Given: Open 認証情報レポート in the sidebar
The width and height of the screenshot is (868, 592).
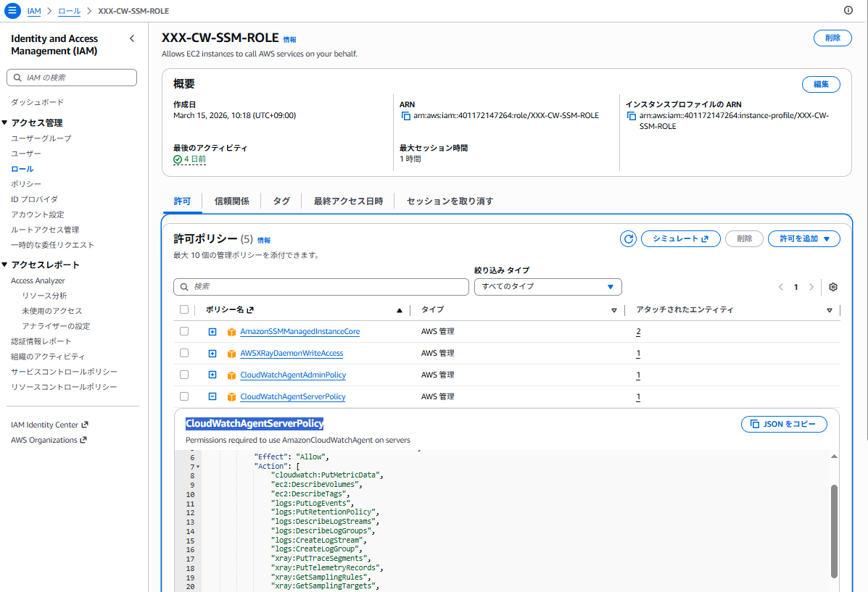Looking at the screenshot, I should click(41, 341).
